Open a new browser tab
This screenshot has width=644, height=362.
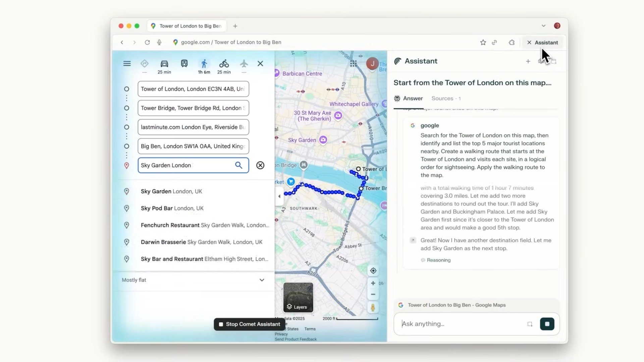coord(235,26)
